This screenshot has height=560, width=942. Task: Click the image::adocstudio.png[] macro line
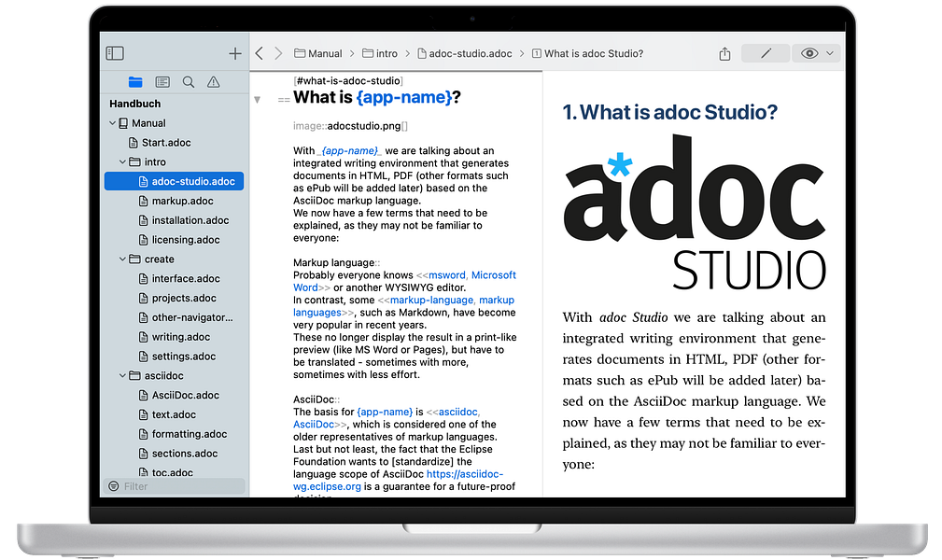(x=350, y=126)
